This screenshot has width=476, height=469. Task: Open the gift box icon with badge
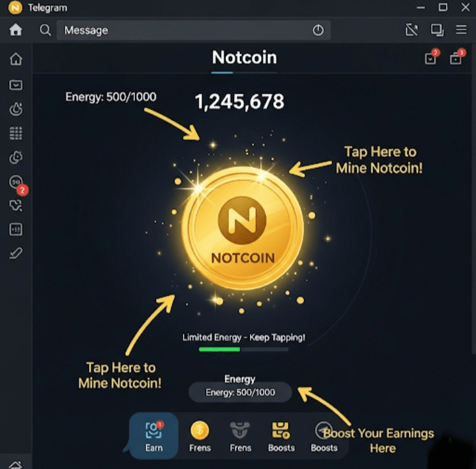pyautogui.click(x=457, y=56)
